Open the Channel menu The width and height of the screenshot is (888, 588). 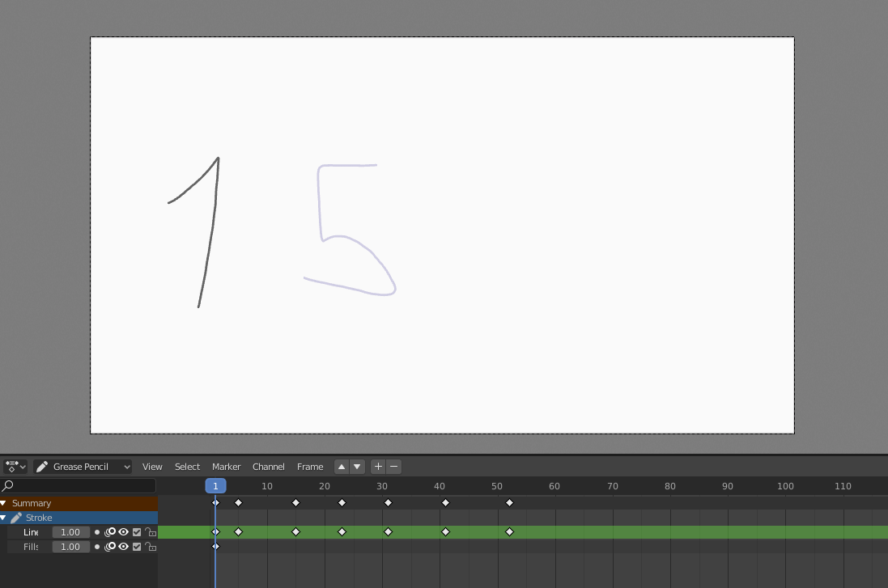pyautogui.click(x=269, y=467)
